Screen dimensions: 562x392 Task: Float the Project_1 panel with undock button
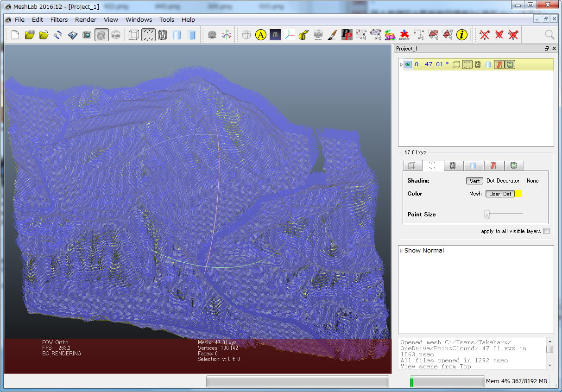point(547,49)
